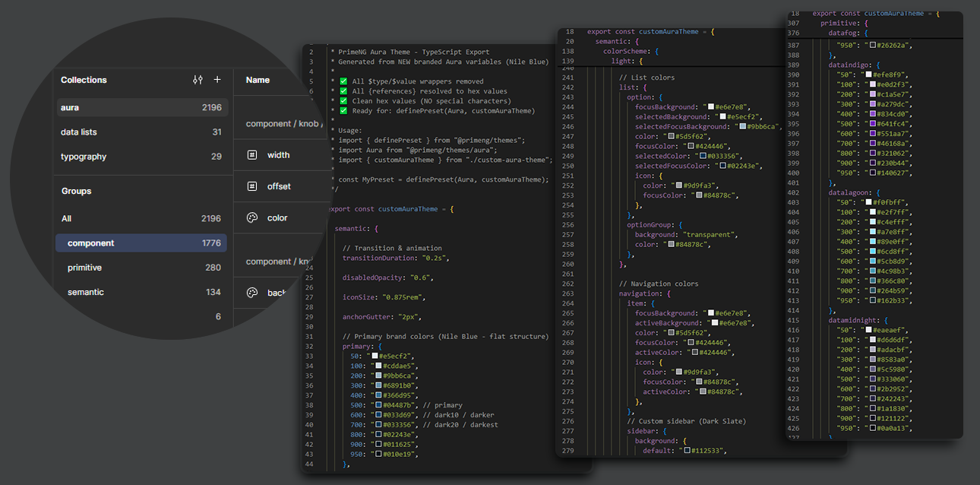Click the palette icon beside color variable
Image resolution: width=980 pixels, height=485 pixels.
pyautogui.click(x=252, y=218)
